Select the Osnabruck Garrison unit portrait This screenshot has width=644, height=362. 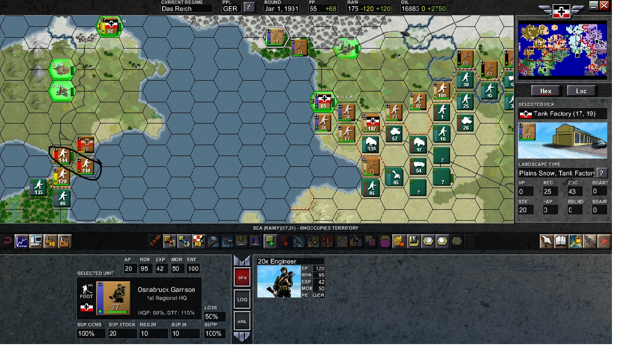113,298
